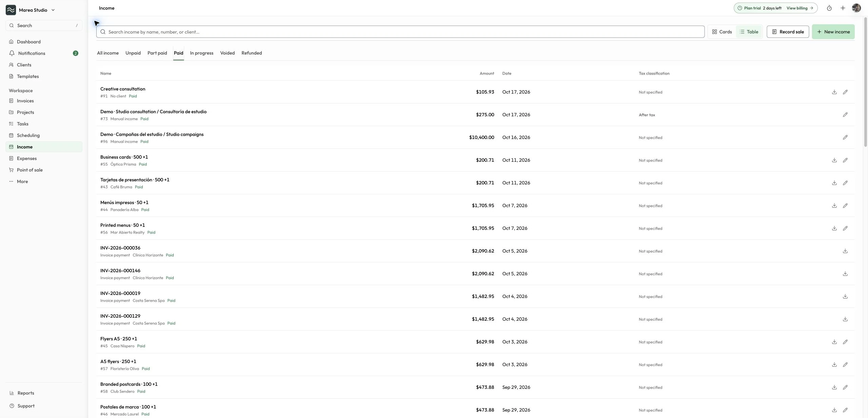Open the Part paid tab
Image resolution: width=868 pixels, height=418 pixels.
tap(157, 53)
